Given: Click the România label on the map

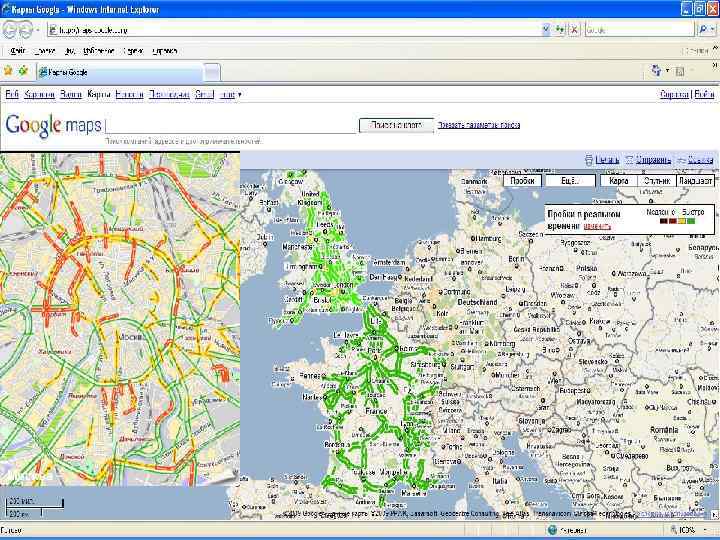Looking at the screenshot, I should point(664,430).
